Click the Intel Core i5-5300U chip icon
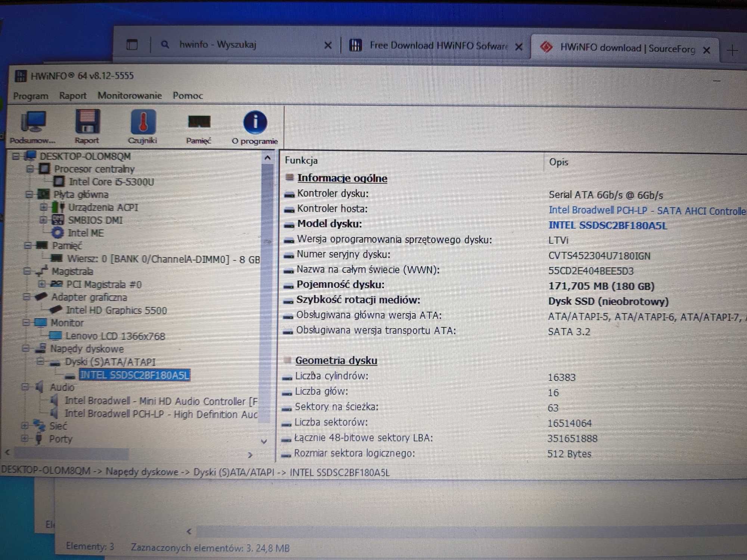747x560 pixels. [x=58, y=181]
